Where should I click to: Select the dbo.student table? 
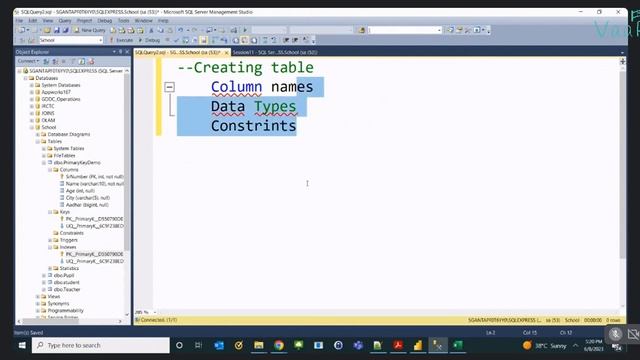(67, 282)
